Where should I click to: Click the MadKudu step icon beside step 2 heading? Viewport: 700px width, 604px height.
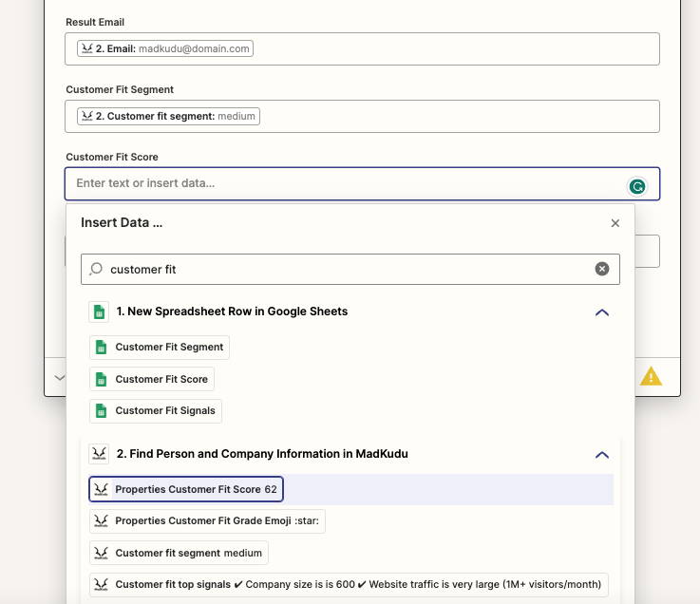tap(99, 454)
